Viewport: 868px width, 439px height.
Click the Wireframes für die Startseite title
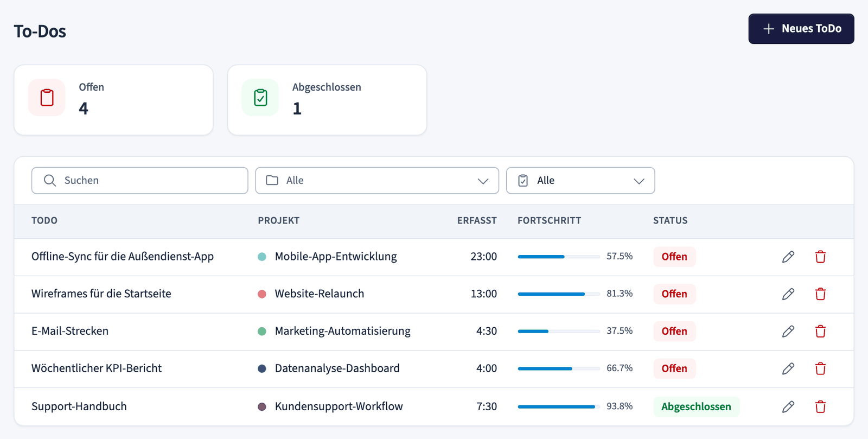(101, 294)
